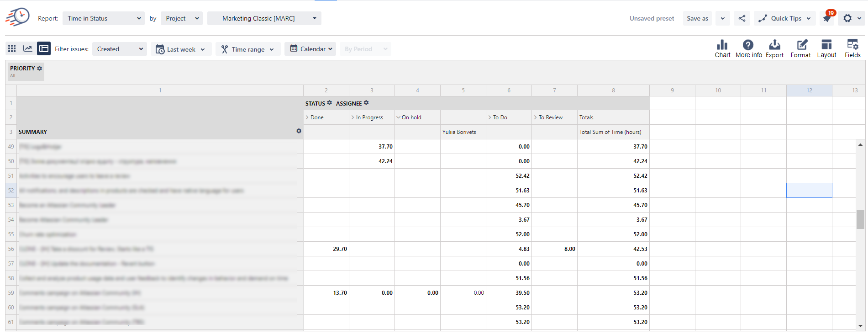Open the Calendar menu

click(x=310, y=49)
